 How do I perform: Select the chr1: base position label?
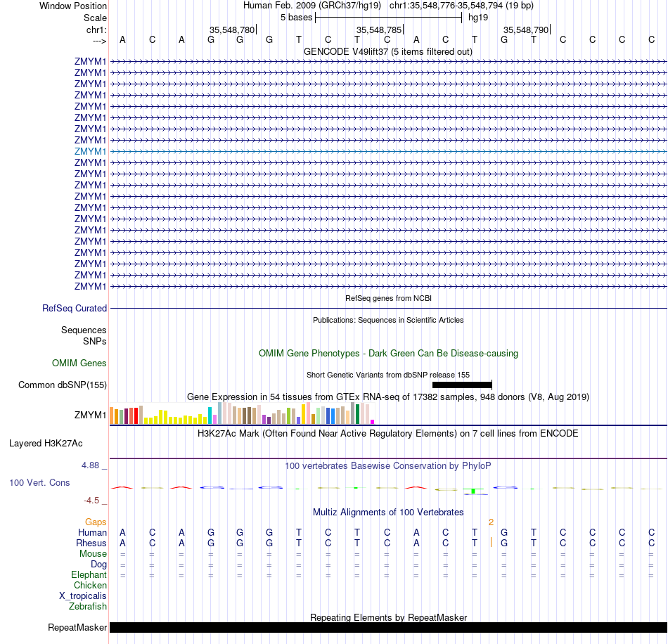(x=96, y=30)
